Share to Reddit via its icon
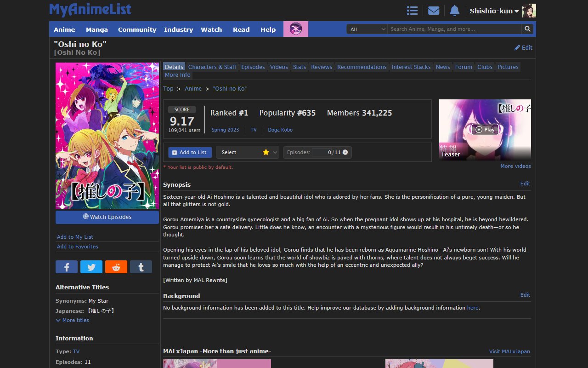588x368 pixels. pos(116,266)
